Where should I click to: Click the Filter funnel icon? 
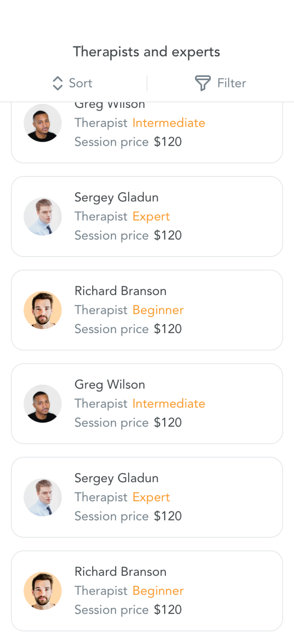tap(202, 83)
